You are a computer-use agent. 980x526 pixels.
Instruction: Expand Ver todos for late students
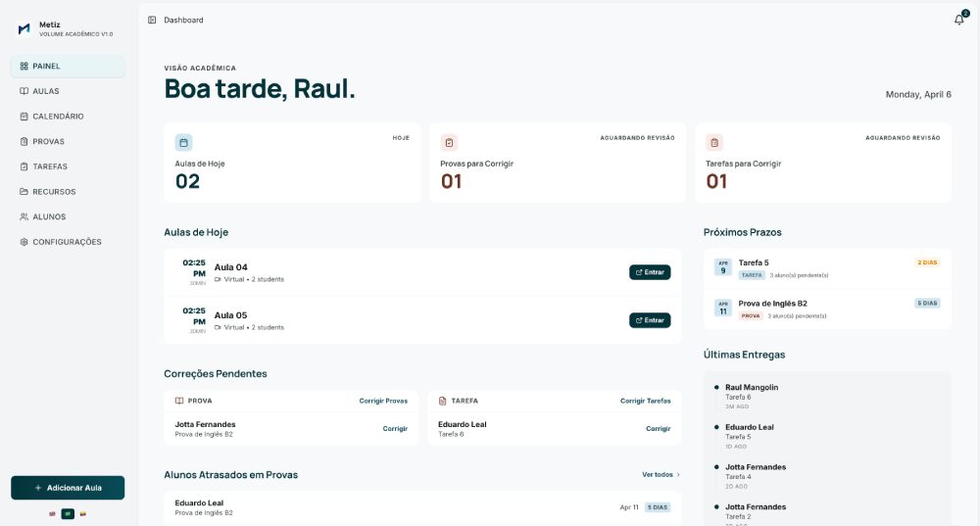(x=661, y=474)
